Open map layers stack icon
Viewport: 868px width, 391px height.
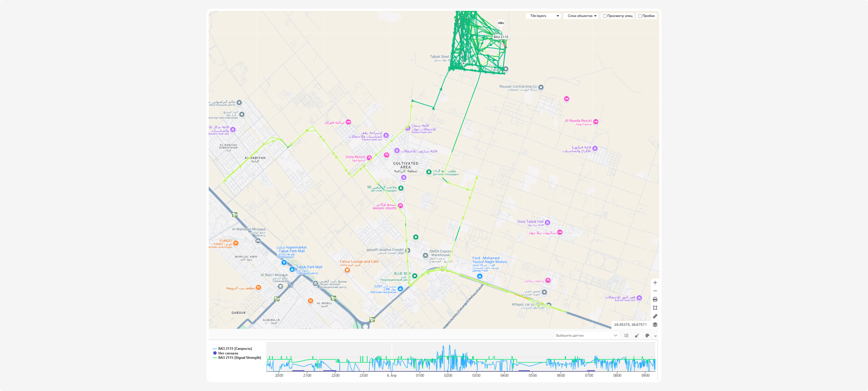click(x=655, y=325)
